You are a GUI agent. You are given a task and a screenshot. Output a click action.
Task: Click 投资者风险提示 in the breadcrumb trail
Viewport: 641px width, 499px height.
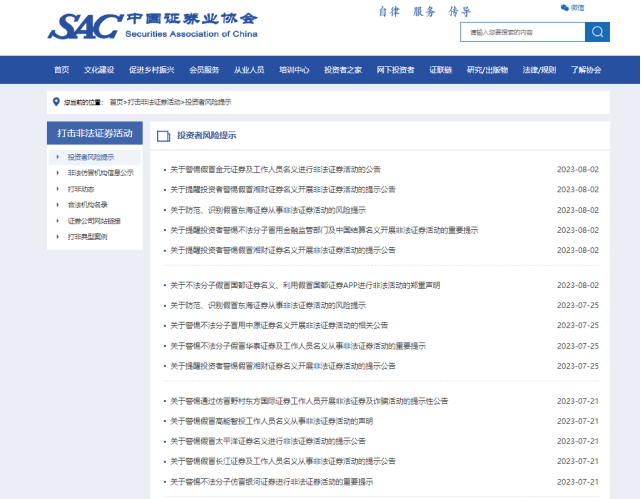click(x=208, y=102)
